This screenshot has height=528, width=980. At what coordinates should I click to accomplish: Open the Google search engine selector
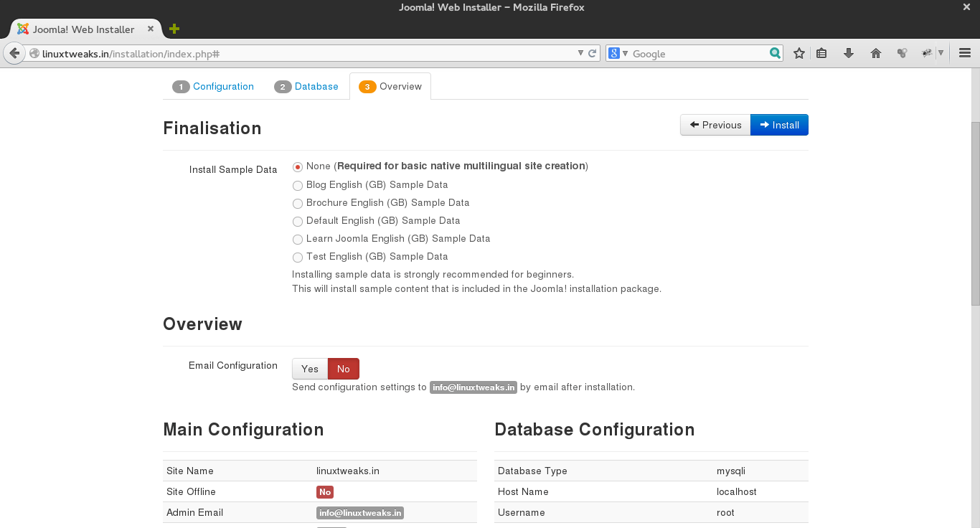[x=618, y=54]
